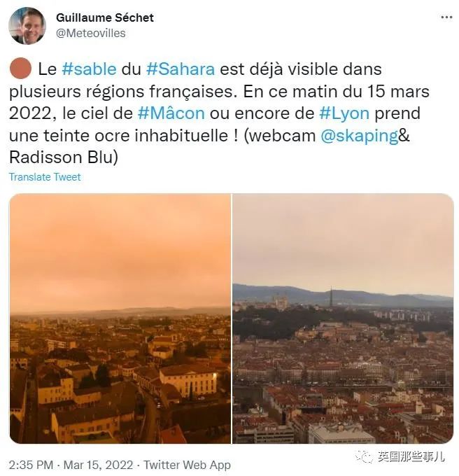This screenshot has height=476, width=459.
Task: Open the #sable hashtag
Action: pos(89,69)
